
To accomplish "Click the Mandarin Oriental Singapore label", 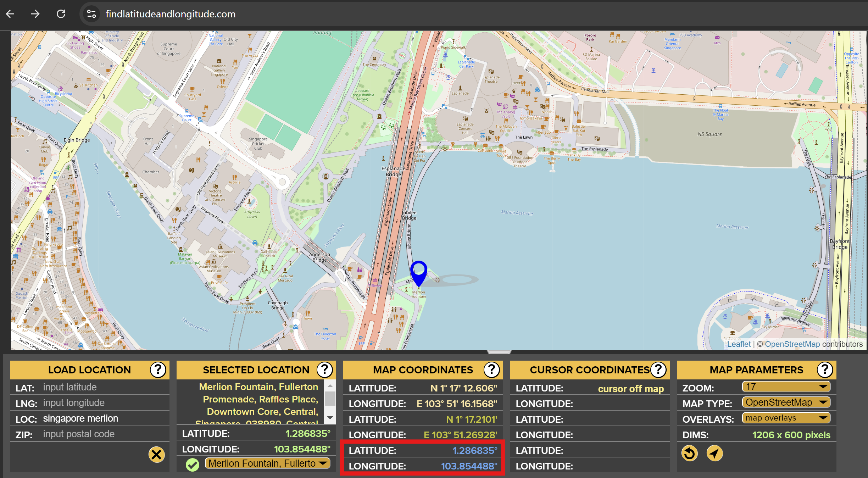I will (672, 44).
